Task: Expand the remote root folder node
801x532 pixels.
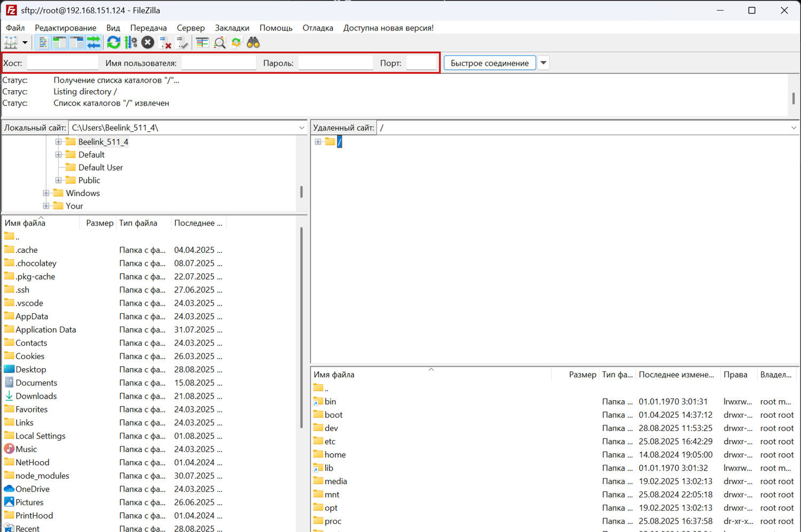Action: tap(318, 142)
